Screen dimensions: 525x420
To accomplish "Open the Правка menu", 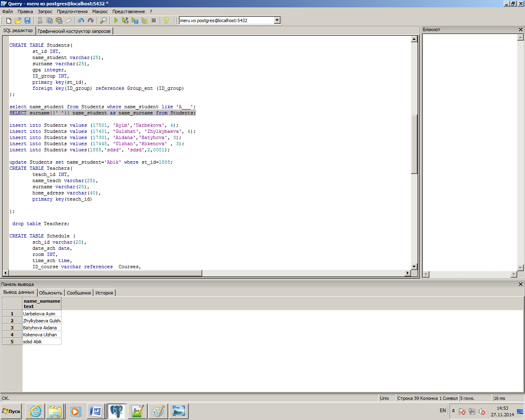I will point(25,11).
